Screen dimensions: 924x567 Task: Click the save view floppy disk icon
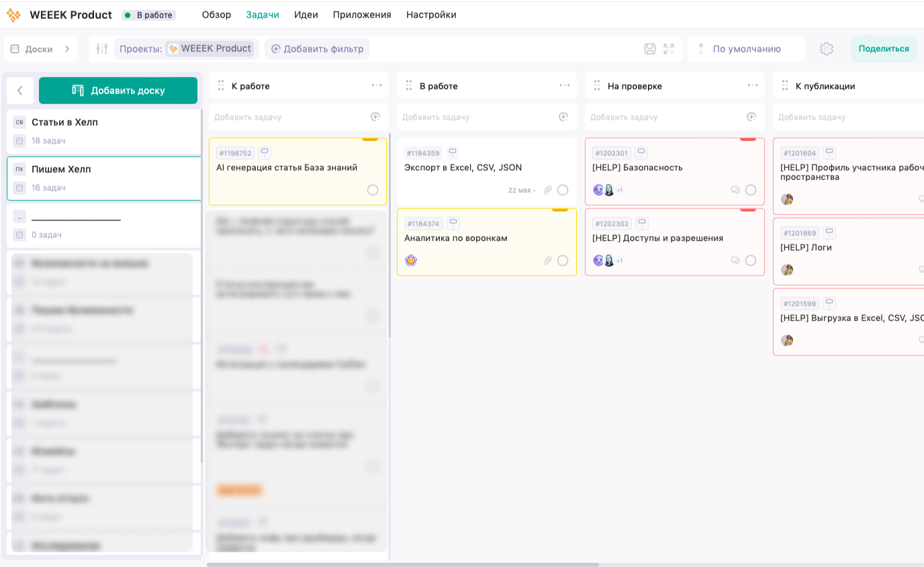click(650, 49)
